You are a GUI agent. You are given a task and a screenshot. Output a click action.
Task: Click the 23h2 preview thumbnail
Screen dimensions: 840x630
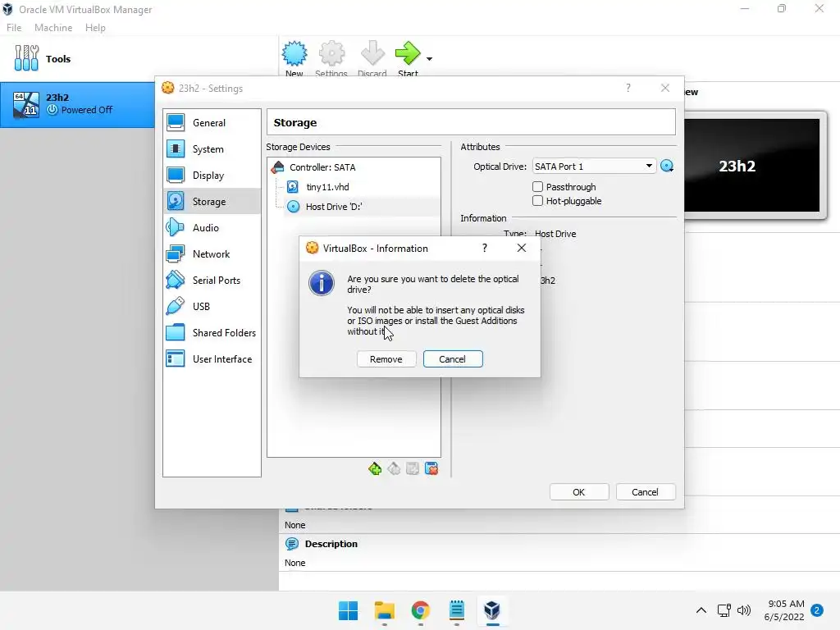751,165
